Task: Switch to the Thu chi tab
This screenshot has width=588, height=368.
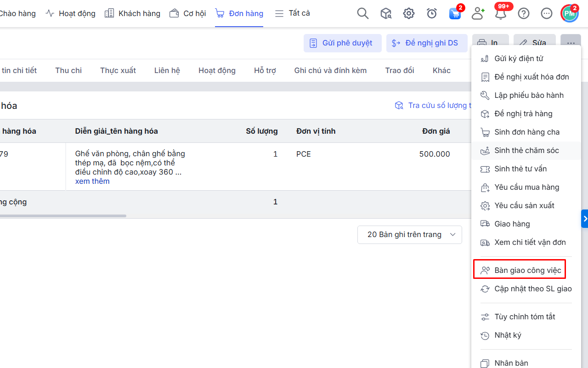Action: (x=68, y=71)
